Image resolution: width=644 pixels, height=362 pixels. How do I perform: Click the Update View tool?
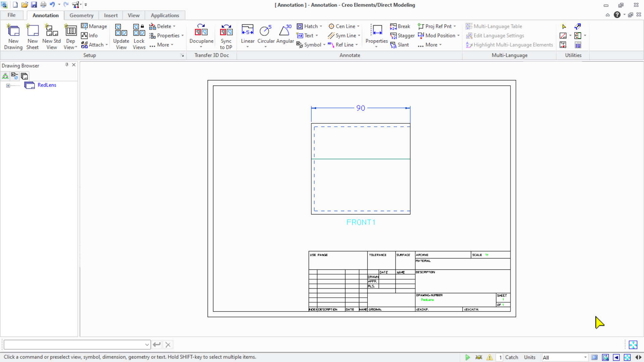coord(121,37)
